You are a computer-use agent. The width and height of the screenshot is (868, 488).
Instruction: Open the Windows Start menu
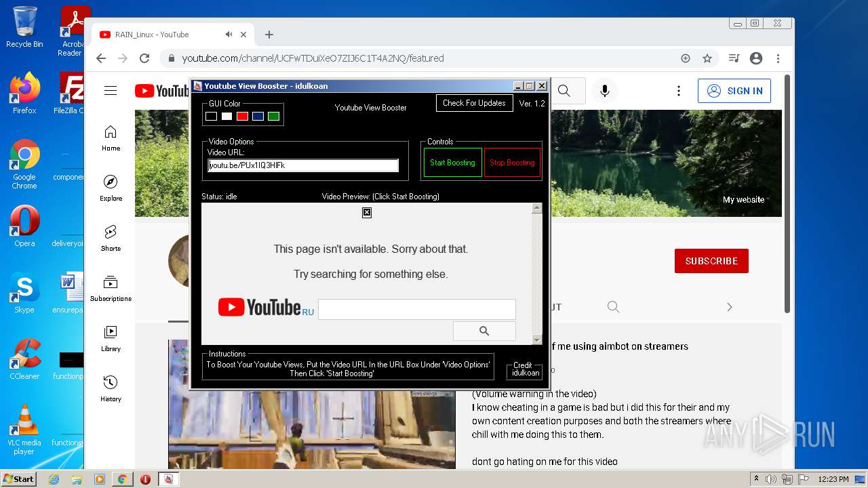[19, 479]
